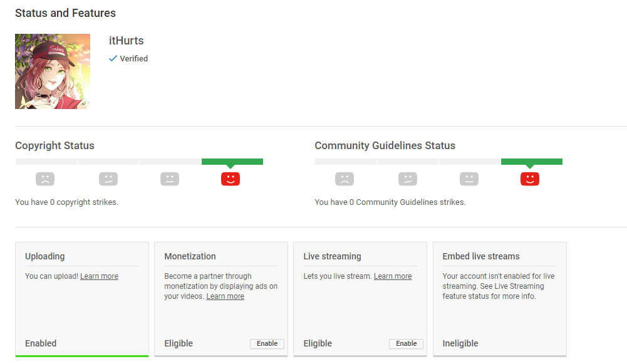Open Learn more link in Live streaming card
The width and height of the screenshot is (627, 364).
pos(393,276)
